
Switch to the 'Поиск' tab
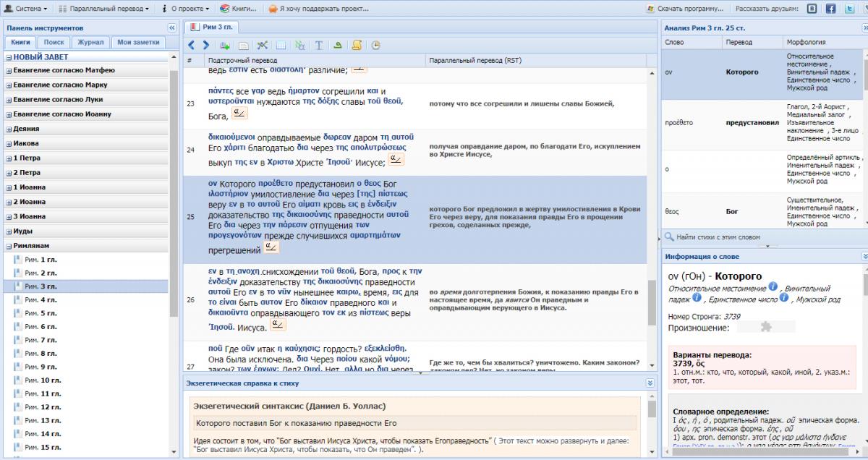pyautogui.click(x=54, y=42)
